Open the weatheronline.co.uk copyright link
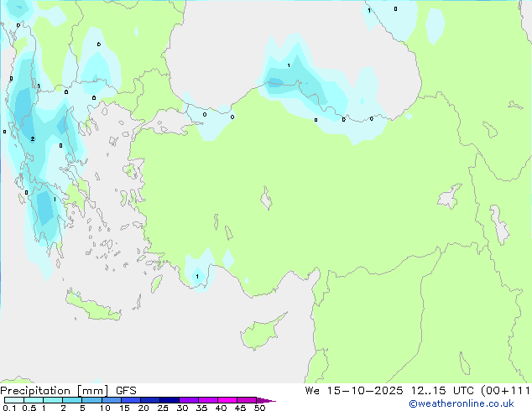Screen dimensions: 532x411 [x=461, y=403]
